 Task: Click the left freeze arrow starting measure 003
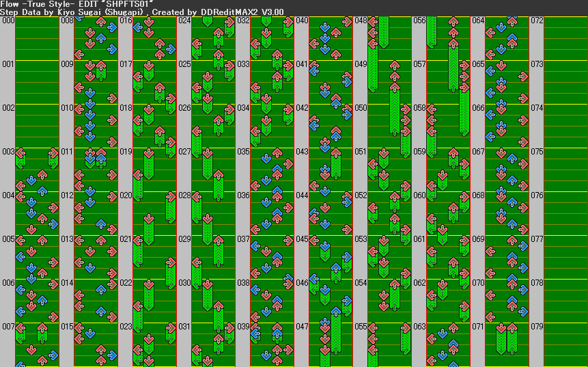coord(20,158)
